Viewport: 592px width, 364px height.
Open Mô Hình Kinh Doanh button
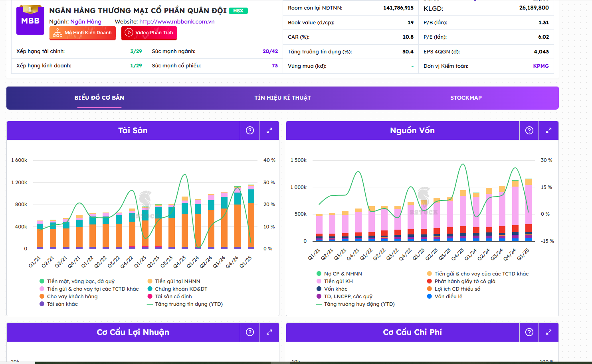coord(83,33)
